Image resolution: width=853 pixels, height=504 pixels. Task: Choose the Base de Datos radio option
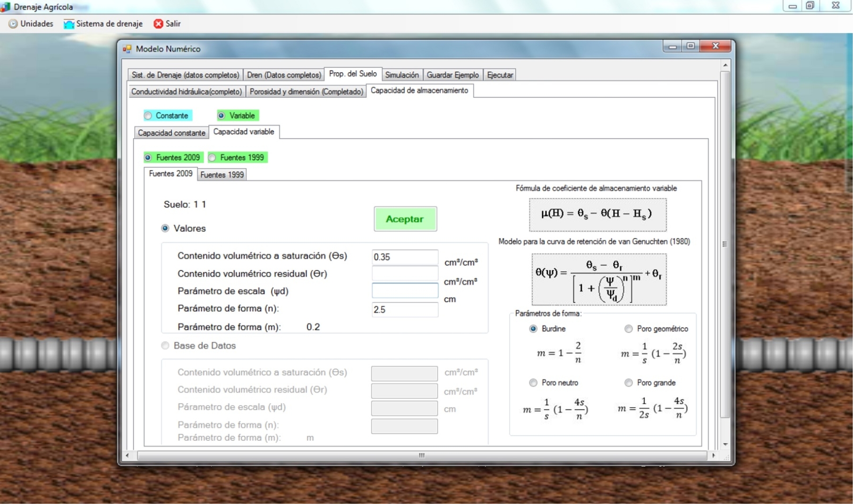pos(165,346)
